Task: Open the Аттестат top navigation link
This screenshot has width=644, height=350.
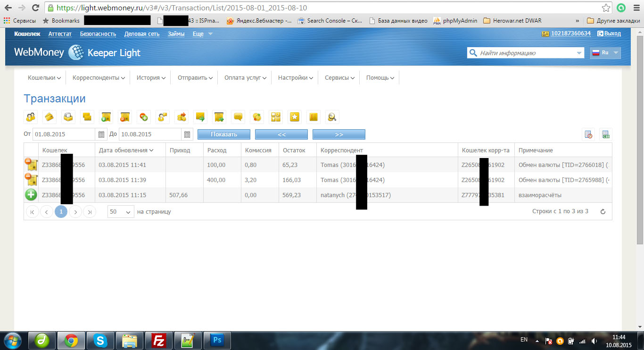Action: [60, 34]
